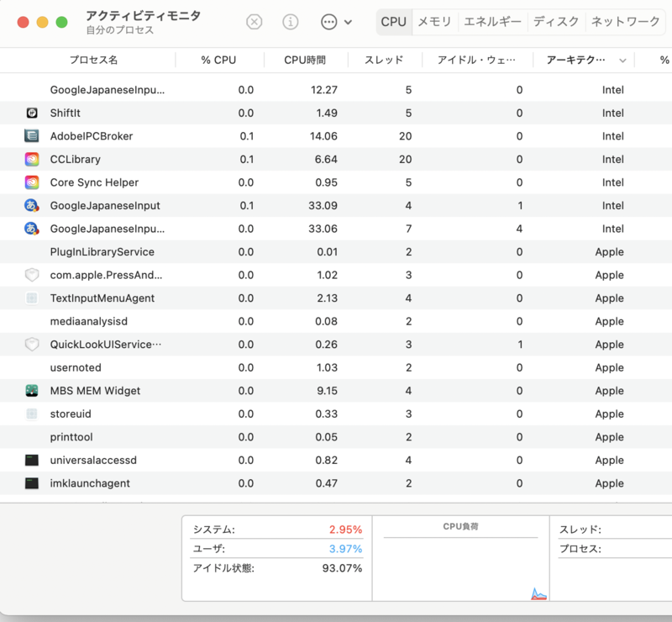Click the Core Sync Helper icon
Image resolution: width=672 pixels, height=622 pixels.
(32, 182)
